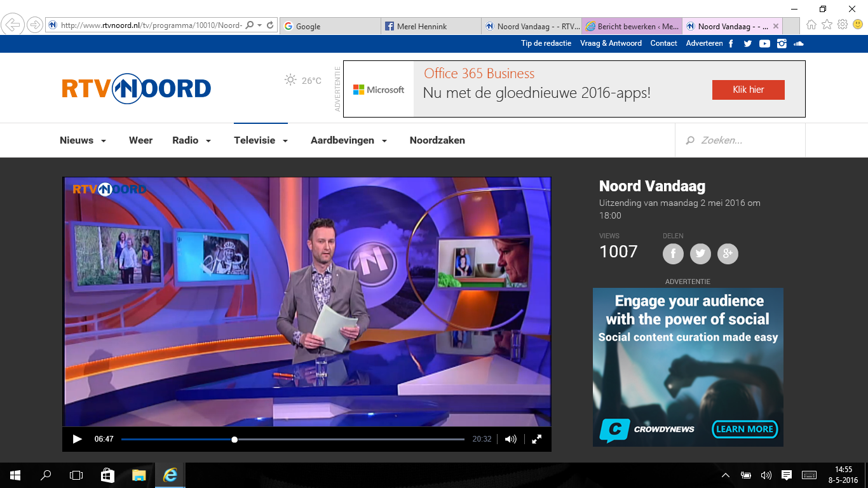Click the video progress slider handle
The width and height of the screenshot is (868, 488).
[x=234, y=439]
